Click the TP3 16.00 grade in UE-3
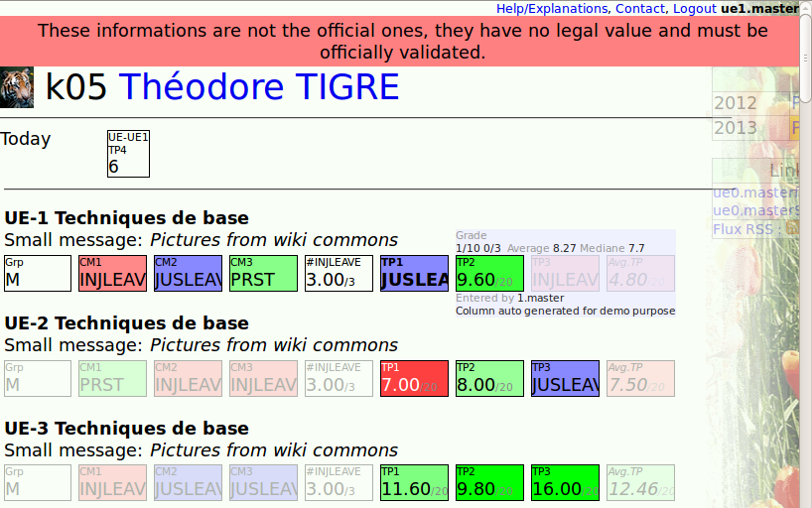The width and height of the screenshot is (812, 508). (565, 483)
